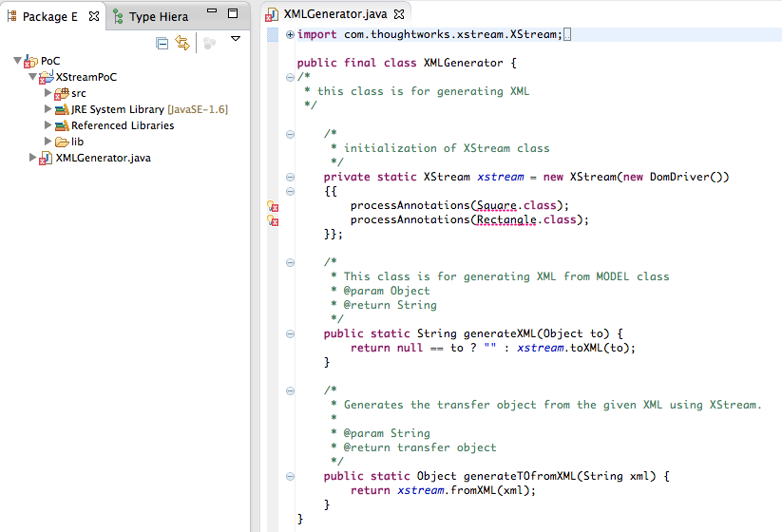The width and height of the screenshot is (782, 532).
Task: Click the Collapse All icon in Package Explorer
Action: (x=162, y=43)
